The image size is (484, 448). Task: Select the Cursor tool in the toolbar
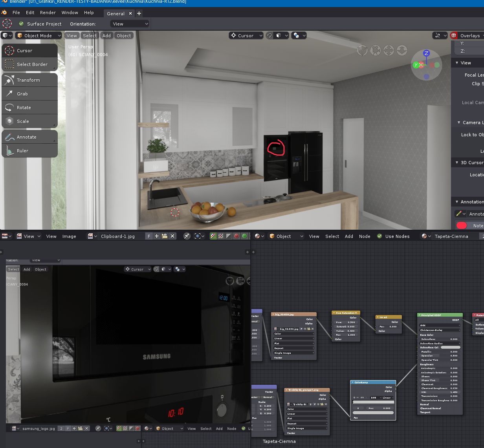(x=30, y=51)
